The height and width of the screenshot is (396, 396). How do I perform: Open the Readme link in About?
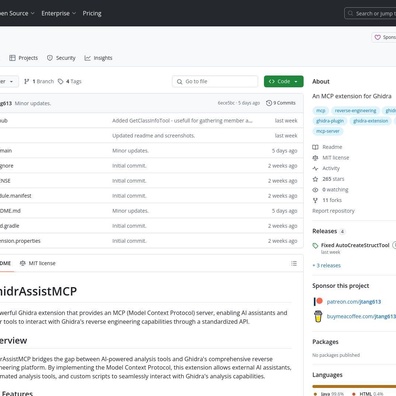(332, 147)
